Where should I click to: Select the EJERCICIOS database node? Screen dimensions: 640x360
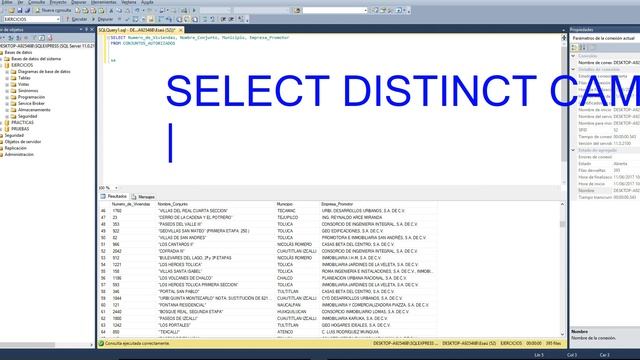tap(22, 65)
